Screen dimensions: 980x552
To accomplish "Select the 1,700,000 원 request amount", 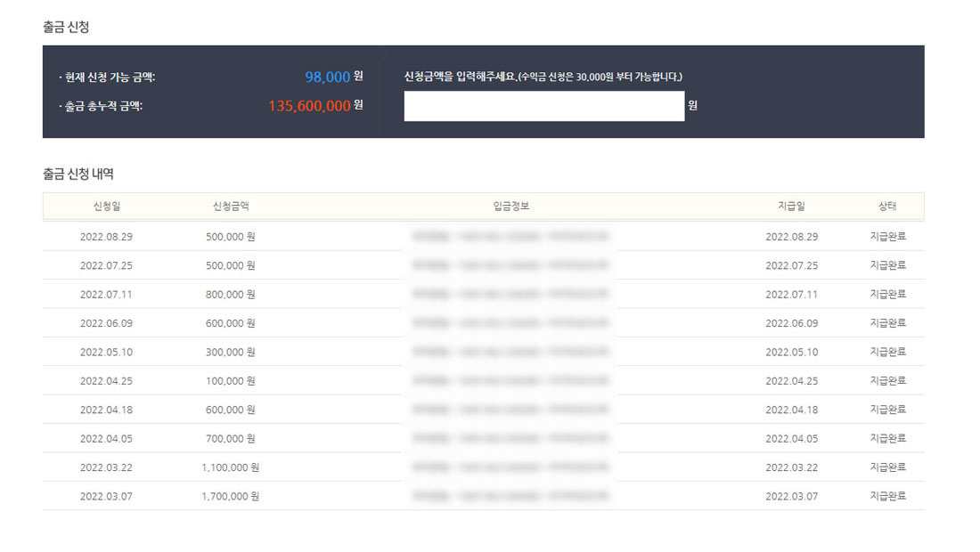I will pos(230,496).
